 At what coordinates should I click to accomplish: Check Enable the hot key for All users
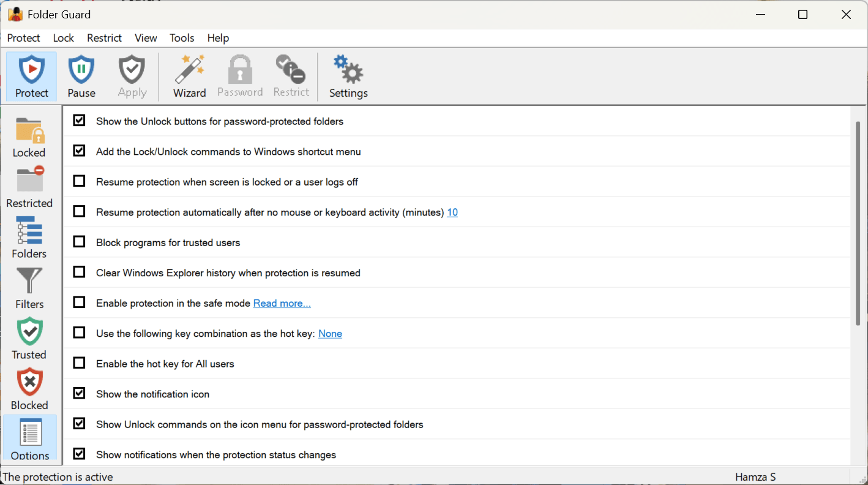coord(79,363)
